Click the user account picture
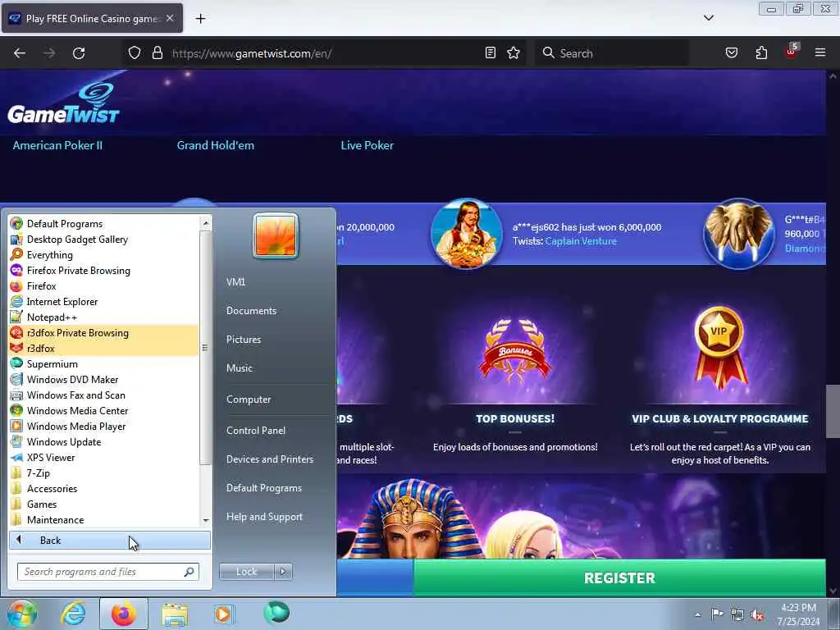Viewport: 840px width, 630px height. 276,235
